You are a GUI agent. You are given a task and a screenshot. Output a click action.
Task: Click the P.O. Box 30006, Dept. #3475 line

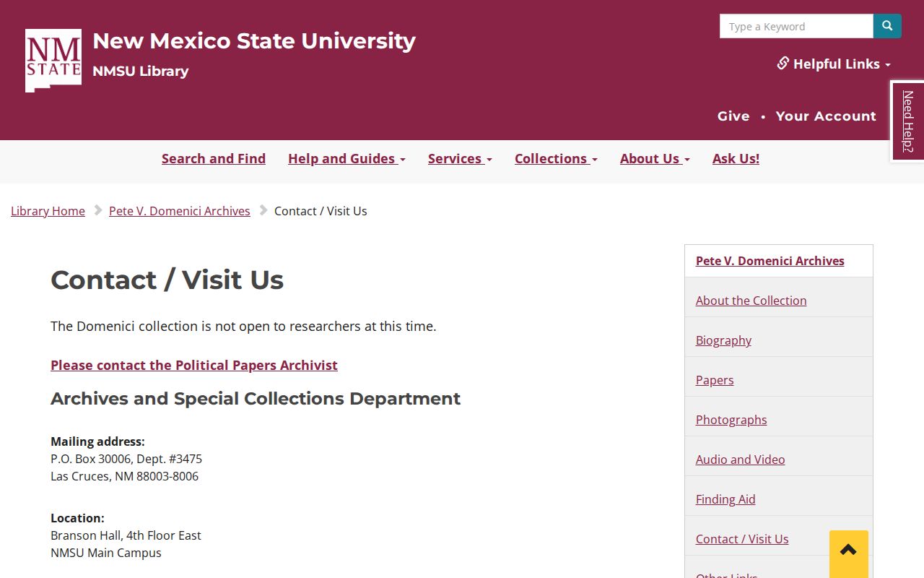pos(126,459)
